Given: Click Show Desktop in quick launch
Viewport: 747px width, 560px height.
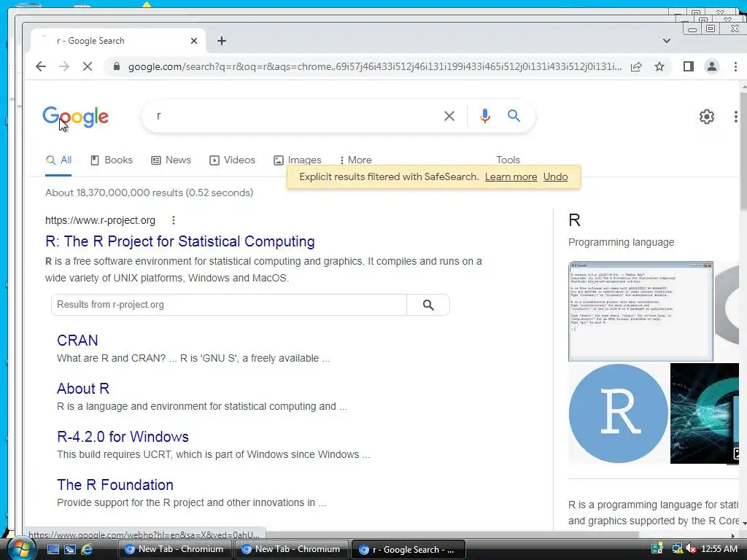Looking at the screenshot, I should pos(53,549).
